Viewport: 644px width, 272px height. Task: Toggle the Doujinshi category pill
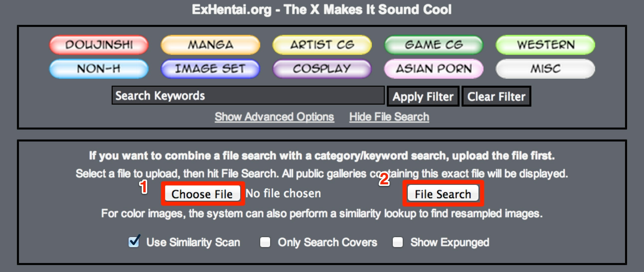point(99,45)
